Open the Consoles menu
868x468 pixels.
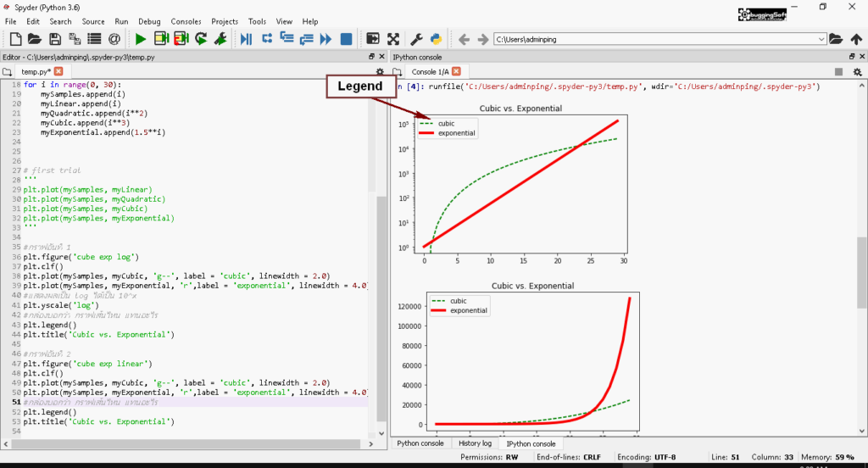click(186, 21)
